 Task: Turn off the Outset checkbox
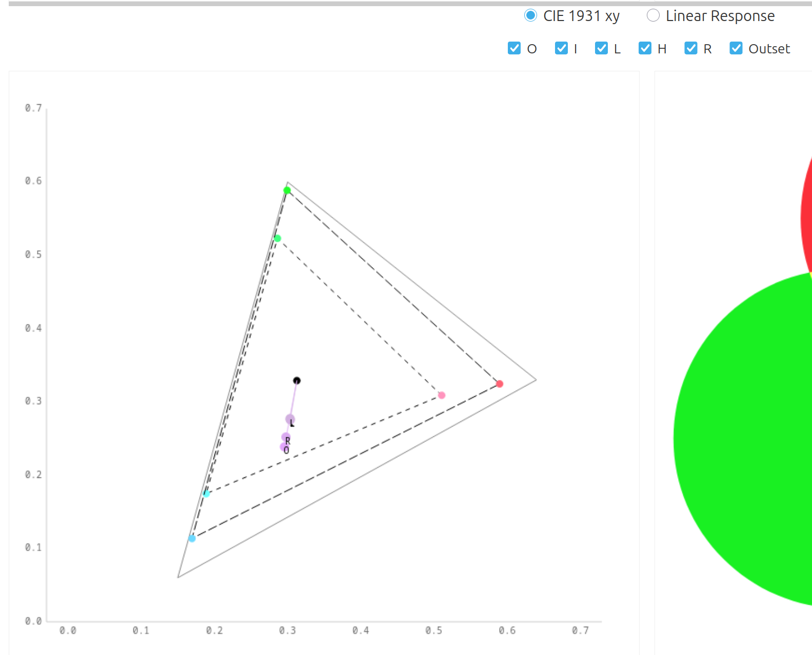(x=736, y=48)
